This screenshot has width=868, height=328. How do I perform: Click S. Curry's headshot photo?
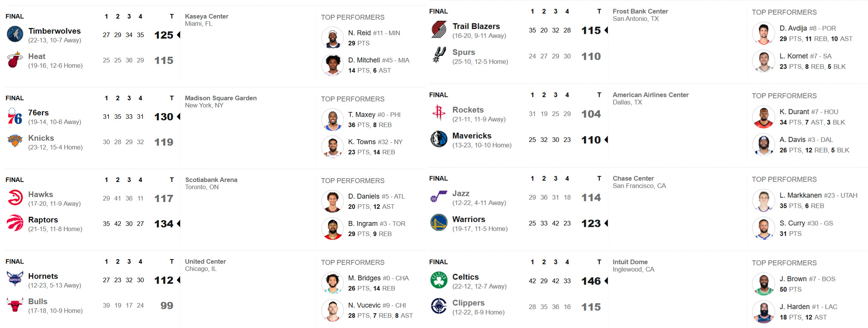[x=764, y=228]
